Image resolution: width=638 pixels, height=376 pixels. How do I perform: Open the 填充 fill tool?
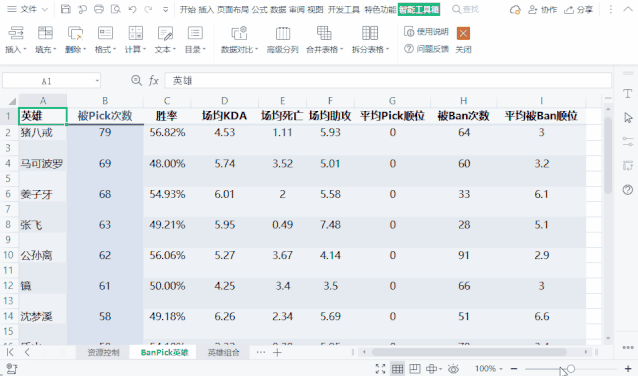click(x=45, y=40)
